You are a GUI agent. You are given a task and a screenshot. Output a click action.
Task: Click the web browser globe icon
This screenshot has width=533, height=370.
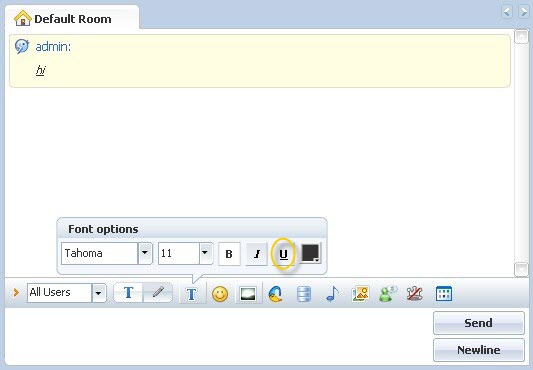tap(276, 293)
